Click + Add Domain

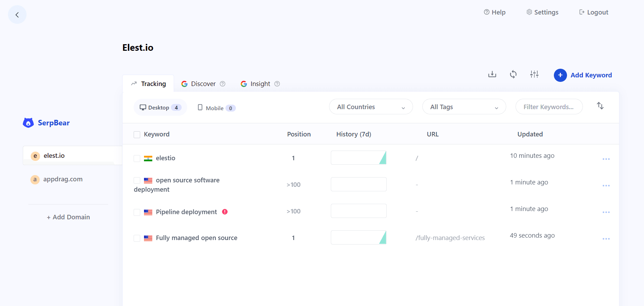coord(68,217)
